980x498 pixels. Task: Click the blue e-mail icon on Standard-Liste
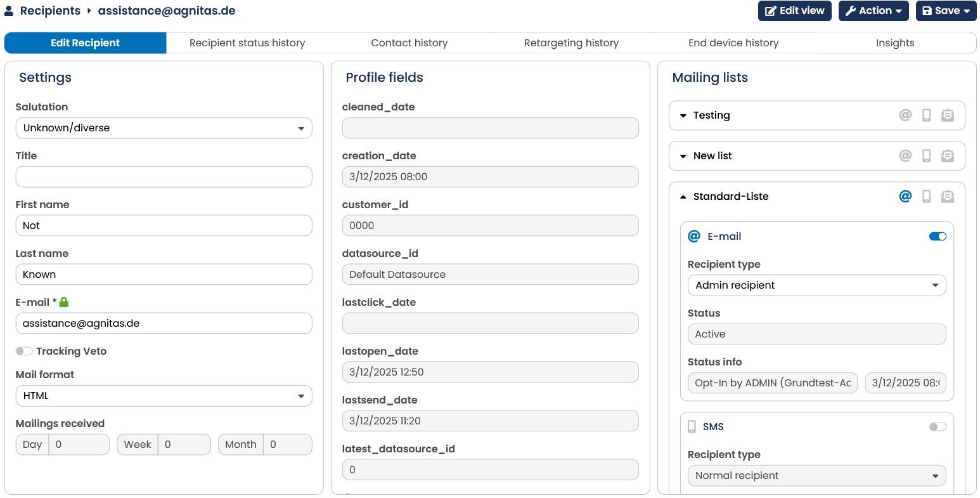pos(905,197)
